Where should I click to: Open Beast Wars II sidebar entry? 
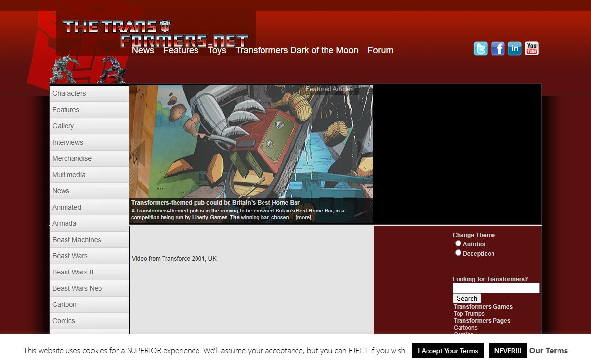tap(89, 272)
